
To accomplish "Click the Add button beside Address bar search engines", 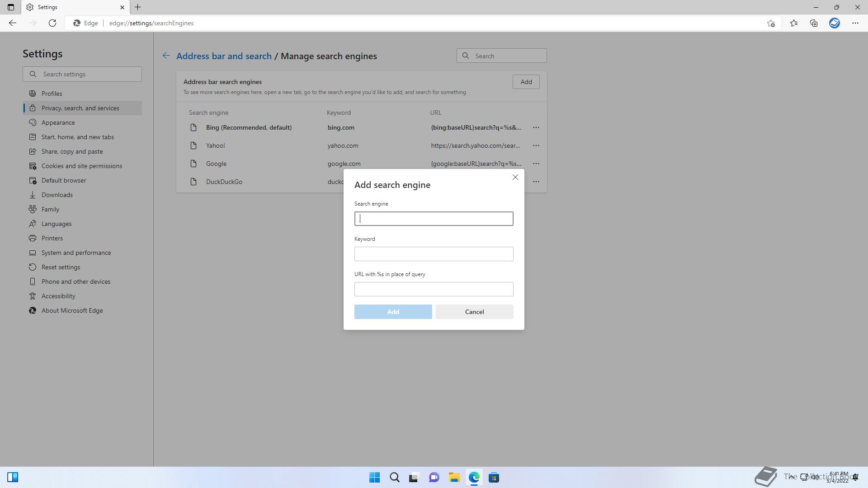I will tap(526, 82).
